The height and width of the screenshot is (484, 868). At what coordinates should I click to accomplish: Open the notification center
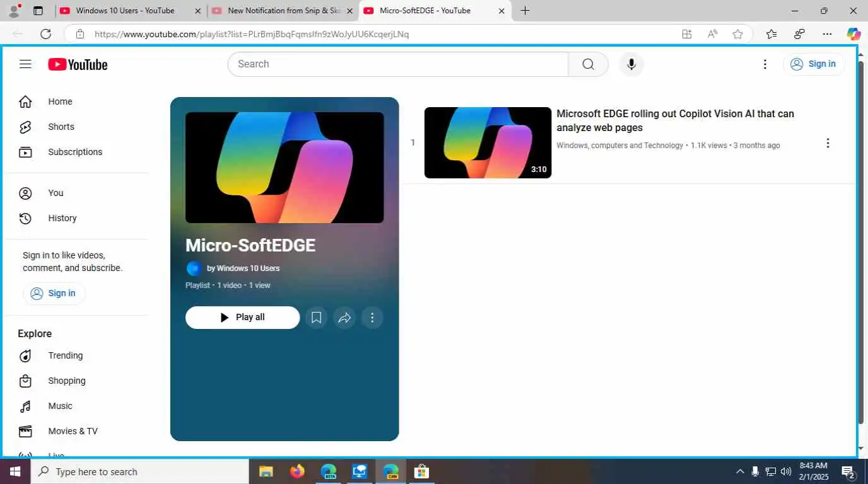coord(848,471)
